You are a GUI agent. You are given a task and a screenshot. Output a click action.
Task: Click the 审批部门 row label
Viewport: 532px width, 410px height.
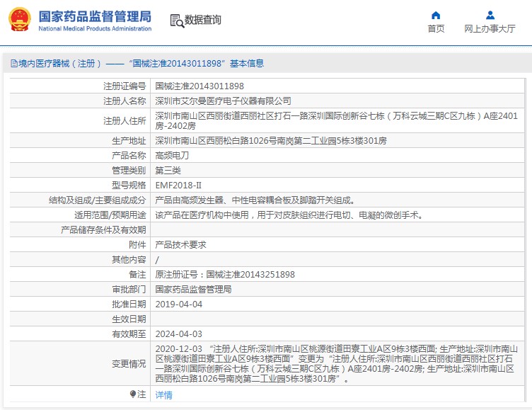point(129,290)
